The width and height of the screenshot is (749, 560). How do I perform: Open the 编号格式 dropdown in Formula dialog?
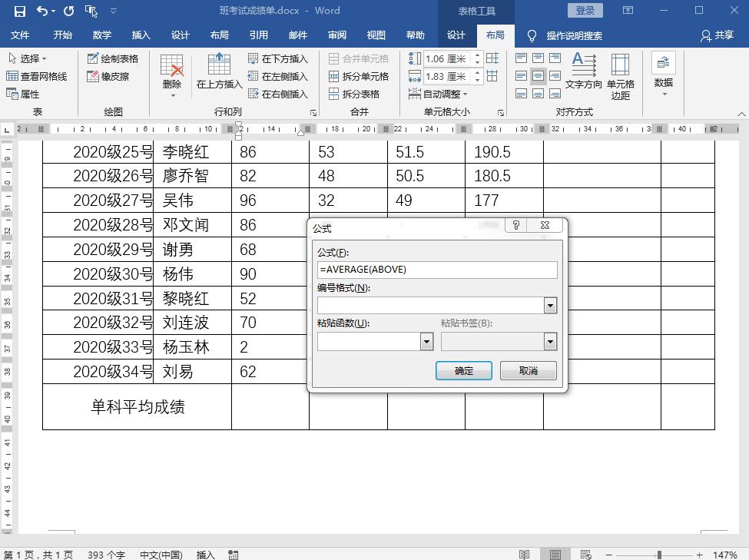coord(551,305)
